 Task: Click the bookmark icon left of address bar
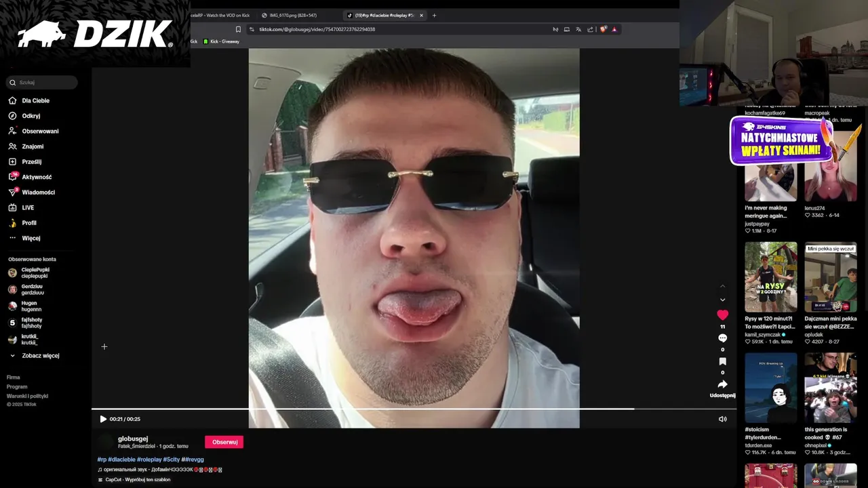[x=238, y=29]
